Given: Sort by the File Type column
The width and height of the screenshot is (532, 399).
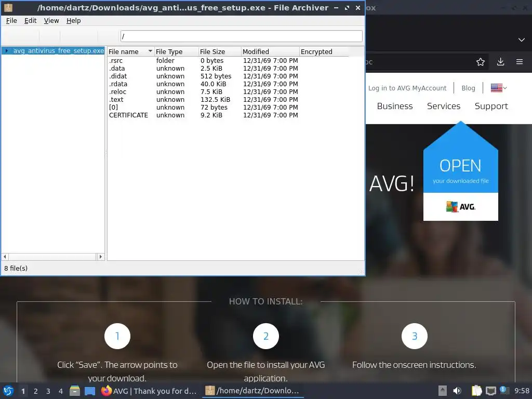Looking at the screenshot, I should pos(177,51).
